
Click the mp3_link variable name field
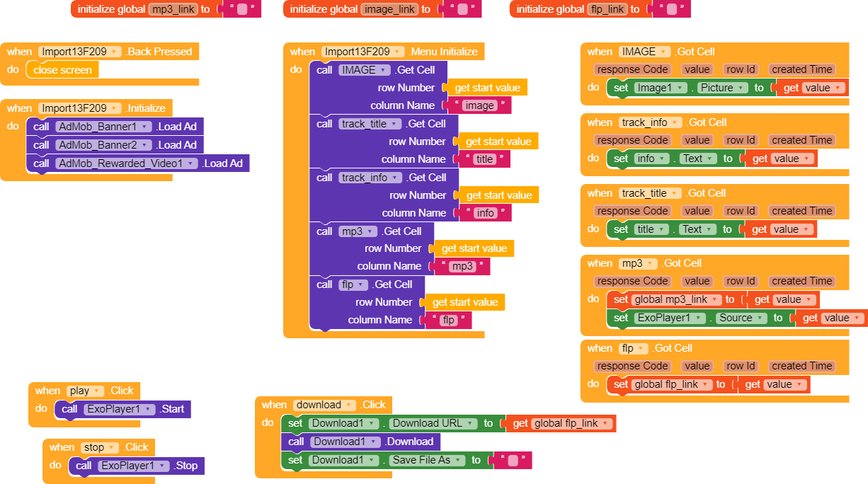click(x=172, y=9)
